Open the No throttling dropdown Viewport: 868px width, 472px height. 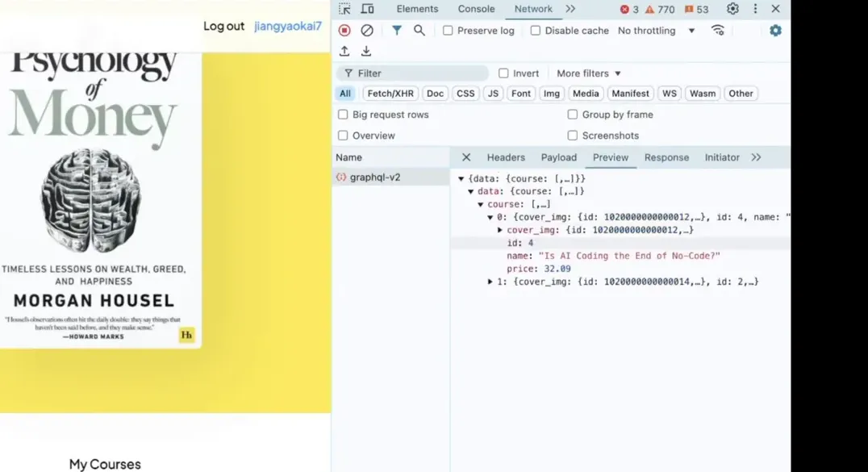[x=657, y=31]
